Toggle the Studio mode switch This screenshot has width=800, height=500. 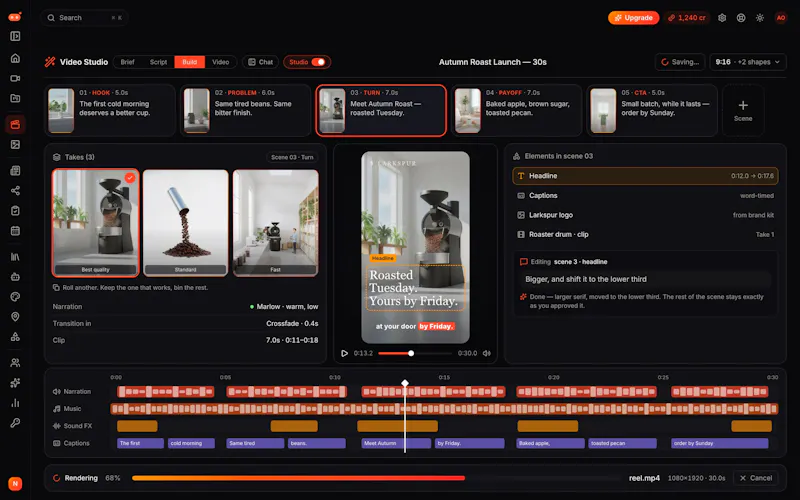tap(318, 62)
